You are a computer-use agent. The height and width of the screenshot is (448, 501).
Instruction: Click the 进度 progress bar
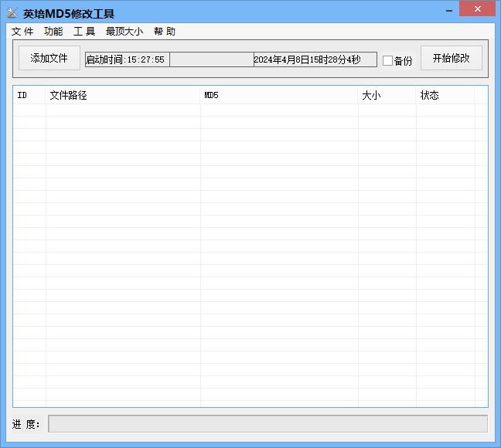click(268, 424)
